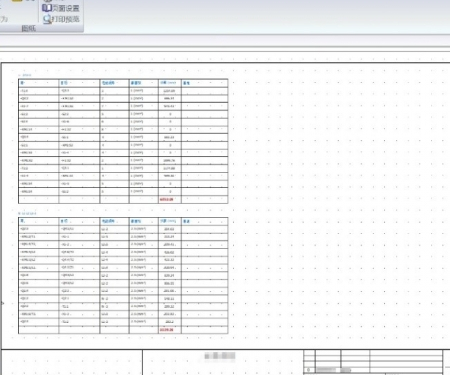Open 打印预览 print preview magnifier icon
This screenshot has width=450, height=375.
click(47, 19)
